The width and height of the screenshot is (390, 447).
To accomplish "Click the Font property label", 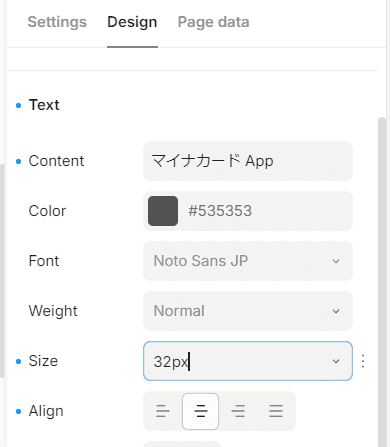I will click(44, 261).
